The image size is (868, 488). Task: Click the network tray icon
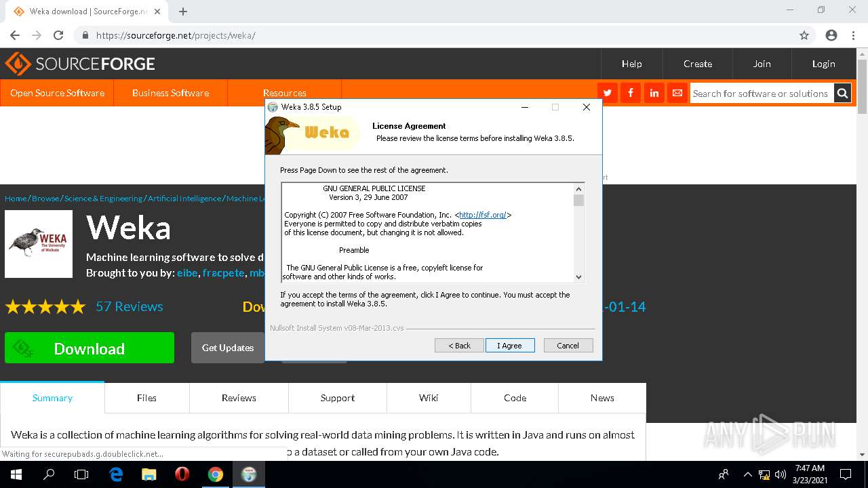tap(764, 474)
